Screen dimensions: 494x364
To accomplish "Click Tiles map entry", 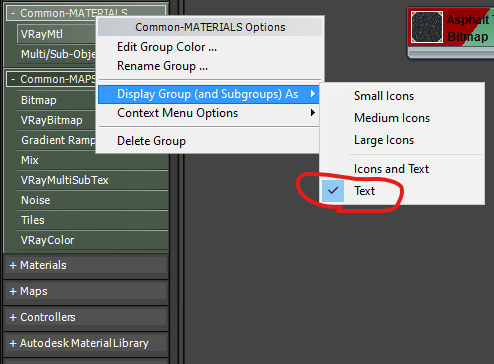I will click(x=92, y=220).
